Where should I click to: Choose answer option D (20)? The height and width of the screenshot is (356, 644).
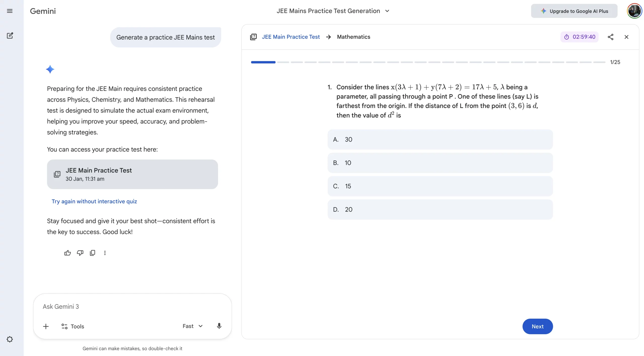tap(440, 209)
